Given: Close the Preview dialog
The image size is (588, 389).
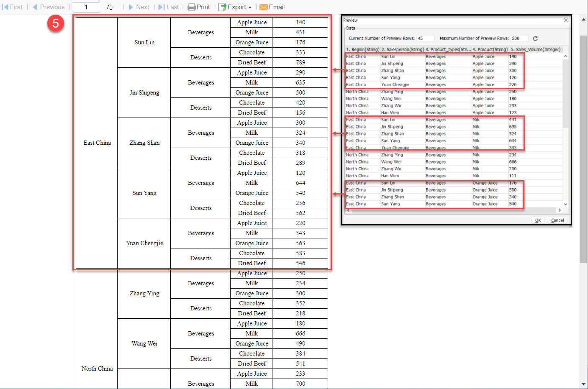Looking at the screenshot, I should pos(566,20).
